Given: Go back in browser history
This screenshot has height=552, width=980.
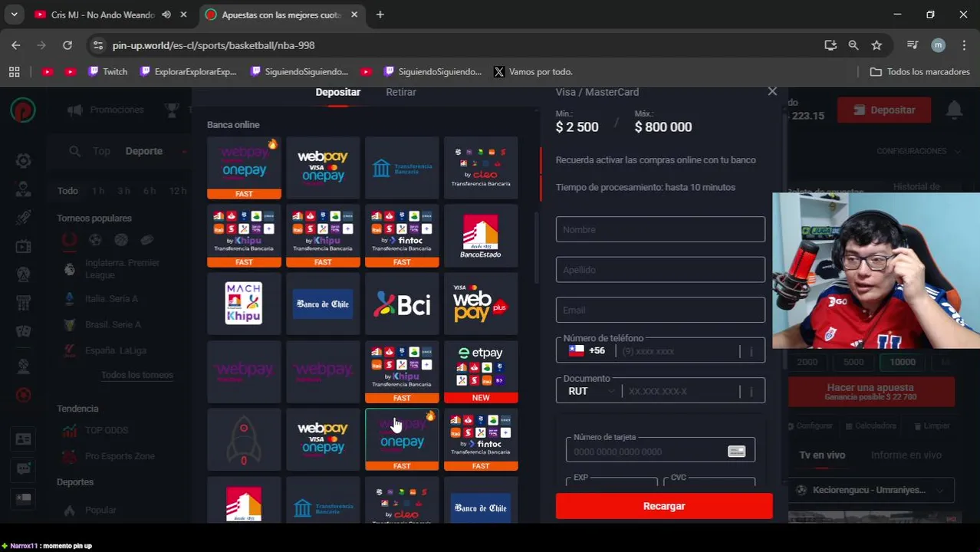Looking at the screenshot, I should [16, 45].
